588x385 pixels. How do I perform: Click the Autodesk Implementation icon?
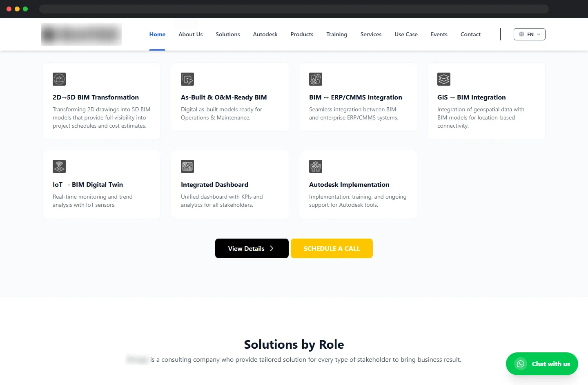coord(316,166)
